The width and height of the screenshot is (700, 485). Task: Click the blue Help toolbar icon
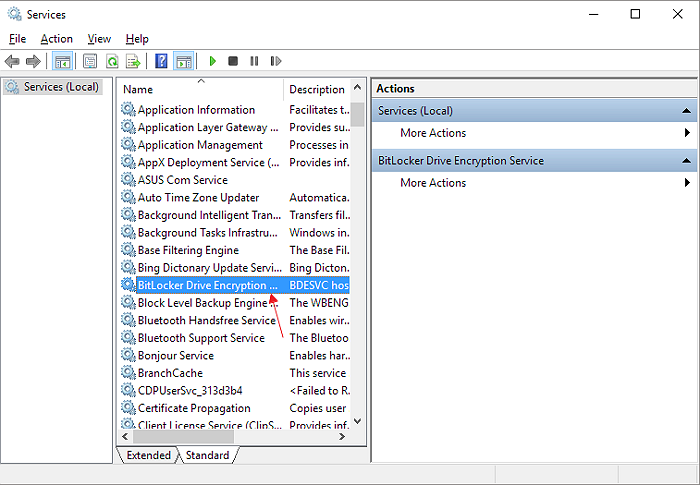(161, 62)
